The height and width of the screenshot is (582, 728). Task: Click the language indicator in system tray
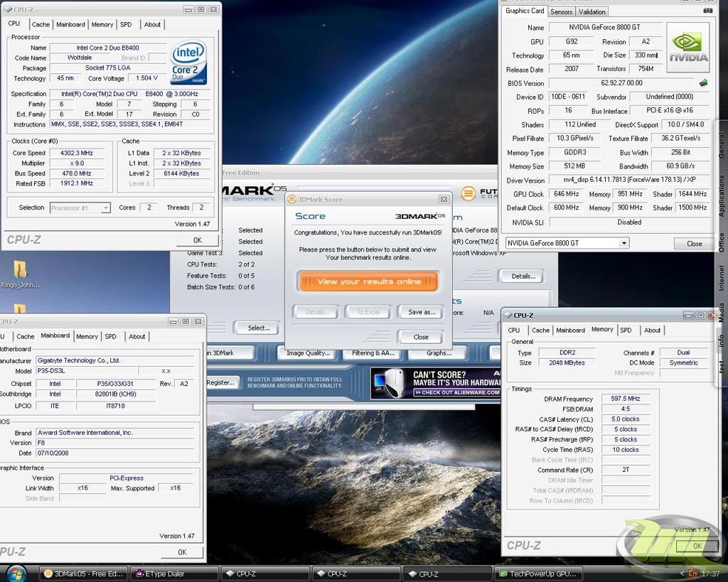(692, 573)
